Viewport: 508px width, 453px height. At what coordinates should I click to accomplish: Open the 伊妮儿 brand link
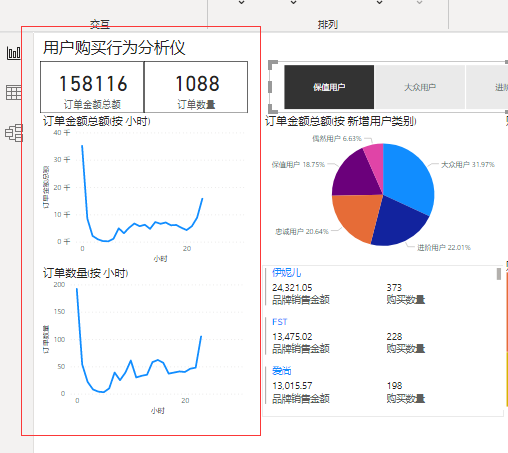coord(286,273)
